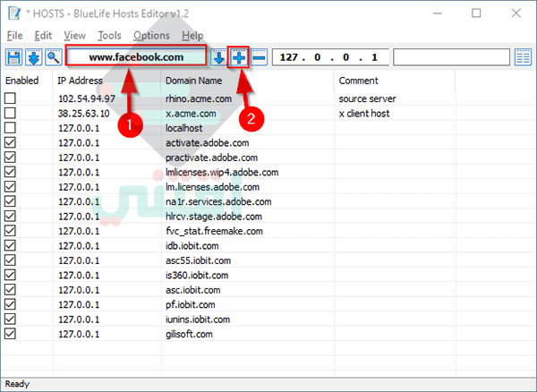Click the www.facebook.com domain input field
The width and height of the screenshot is (537, 392).
(x=136, y=57)
